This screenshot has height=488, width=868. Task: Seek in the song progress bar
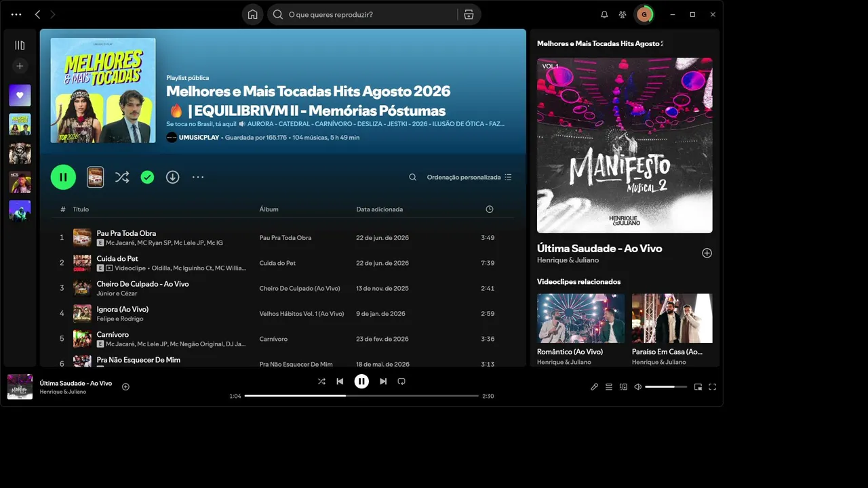[361, 396]
